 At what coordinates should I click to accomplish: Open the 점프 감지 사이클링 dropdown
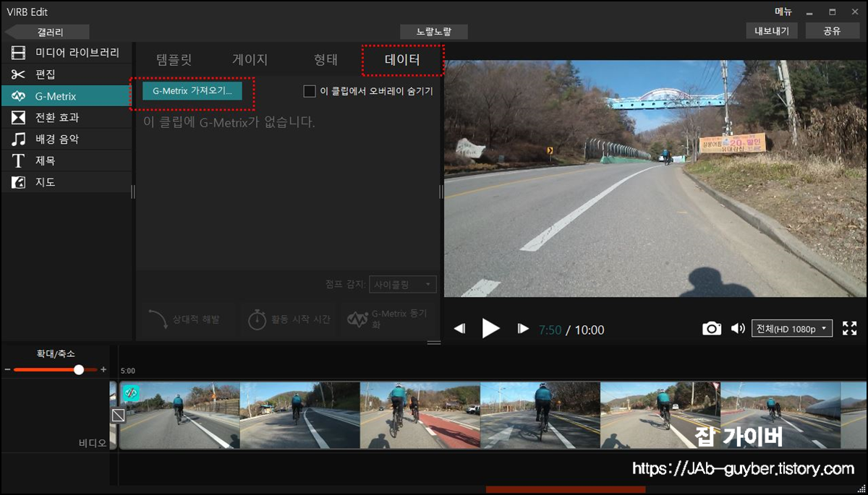coord(403,285)
